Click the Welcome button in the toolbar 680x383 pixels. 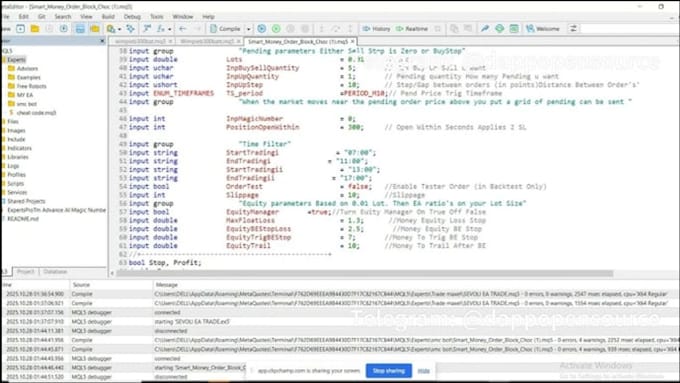(543, 29)
